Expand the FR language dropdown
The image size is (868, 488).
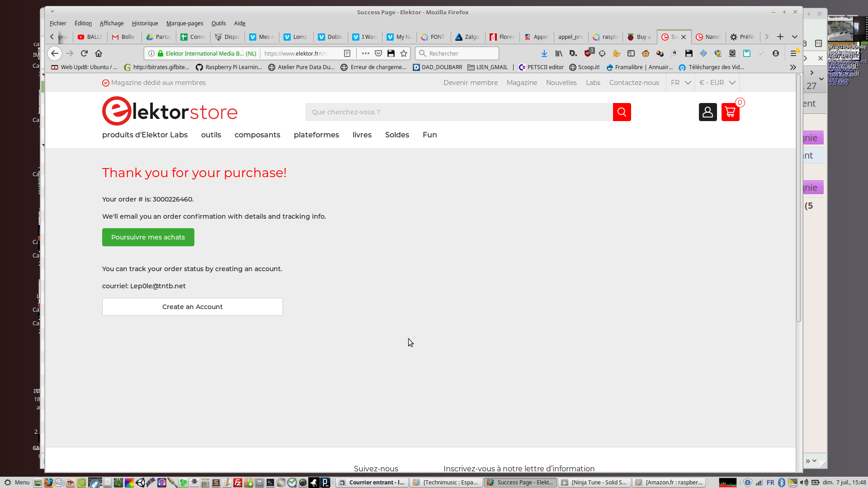tap(681, 83)
